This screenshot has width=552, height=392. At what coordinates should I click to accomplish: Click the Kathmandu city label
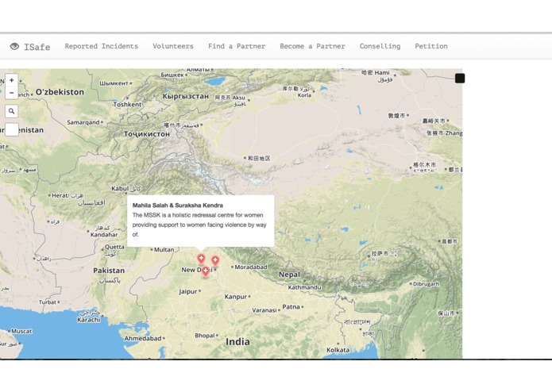(304, 287)
